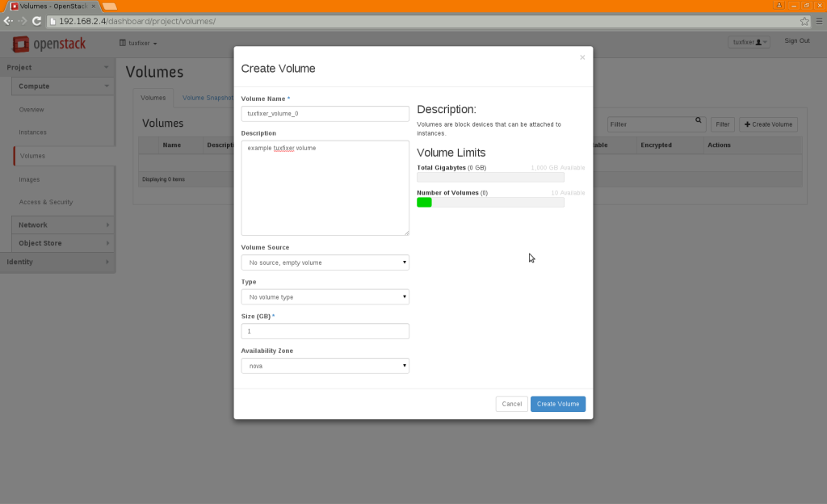Collapse the Project section
This screenshot has height=504, width=827.
click(x=57, y=68)
